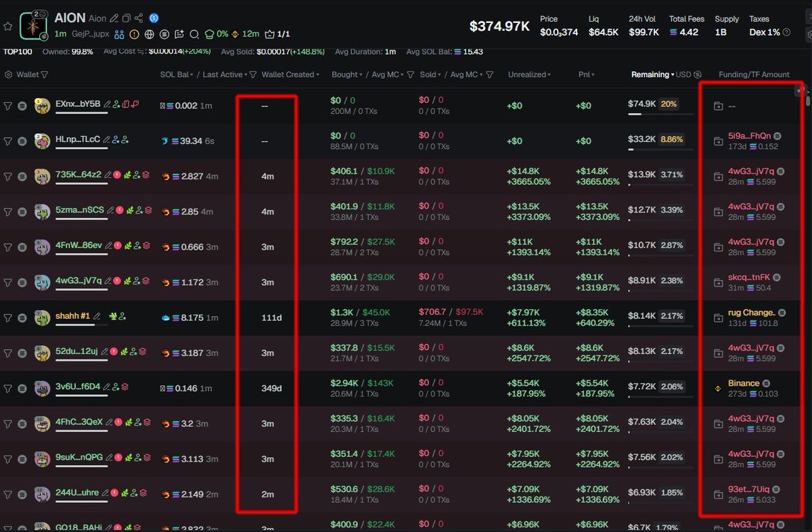Click the +3665.05% unrealized value
812x532 pixels.
(x=530, y=181)
